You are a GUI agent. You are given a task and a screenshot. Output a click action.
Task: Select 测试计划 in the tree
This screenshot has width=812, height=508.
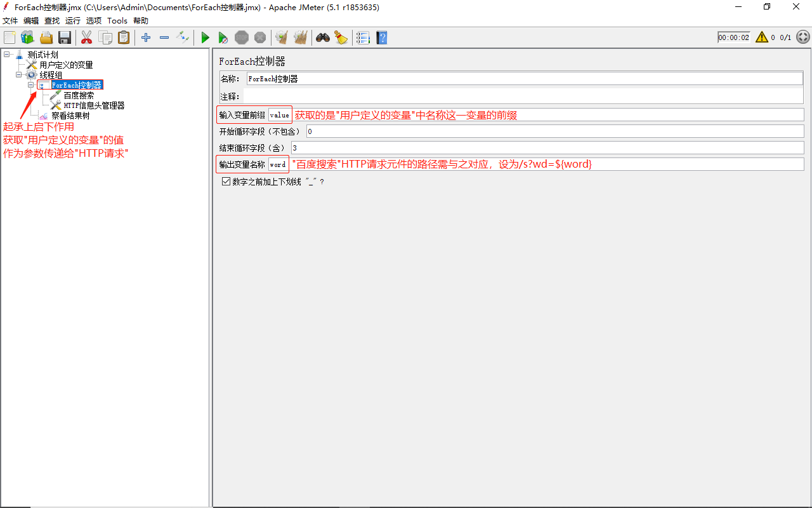[x=43, y=55]
